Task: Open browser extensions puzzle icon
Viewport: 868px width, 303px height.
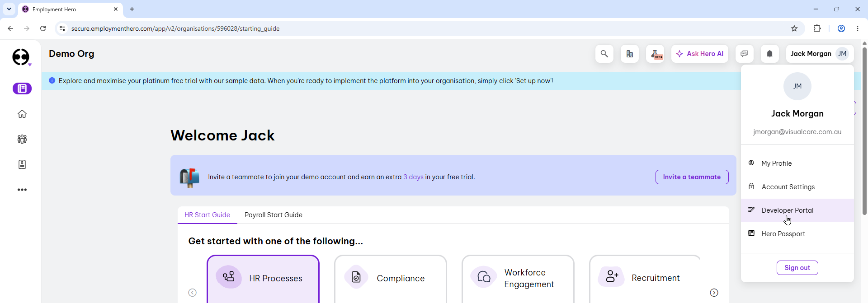Action: coord(817,28)
